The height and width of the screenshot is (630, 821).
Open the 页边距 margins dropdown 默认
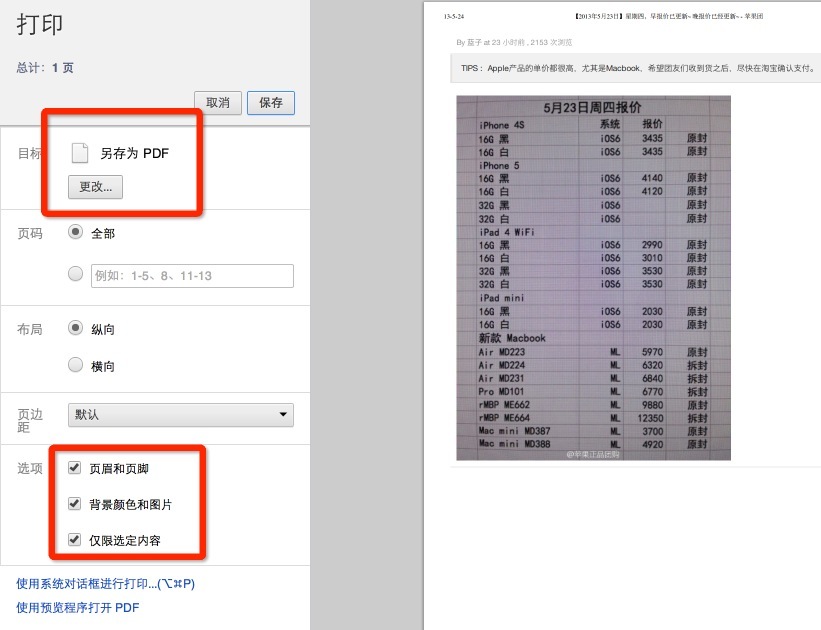pyautogui.click(x=181, y=415)
